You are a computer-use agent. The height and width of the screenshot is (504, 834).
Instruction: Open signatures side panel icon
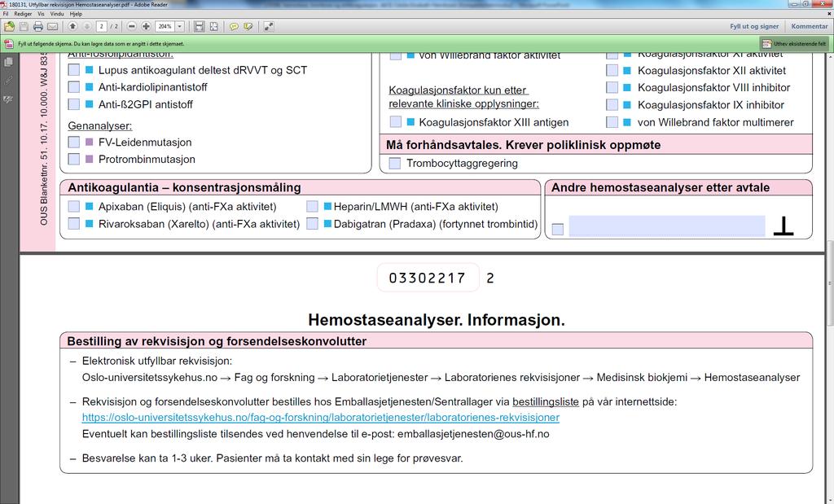[8, 99]
